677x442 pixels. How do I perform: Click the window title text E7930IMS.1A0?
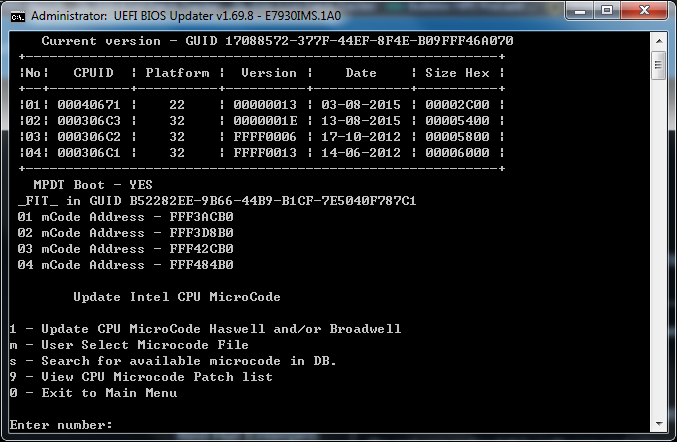pyautogui.click(x=303, y=16)
